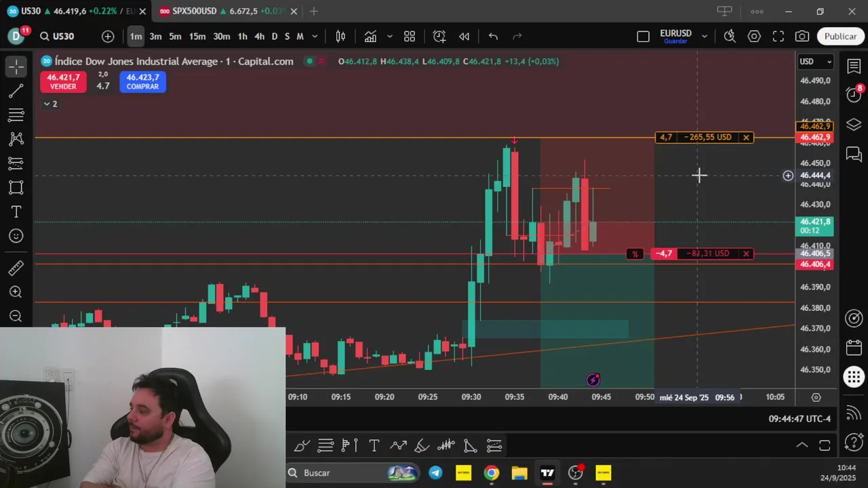Open Telegram from the taskbar
The width and height of the screenshot is (868, 488).
coord(435,472)
